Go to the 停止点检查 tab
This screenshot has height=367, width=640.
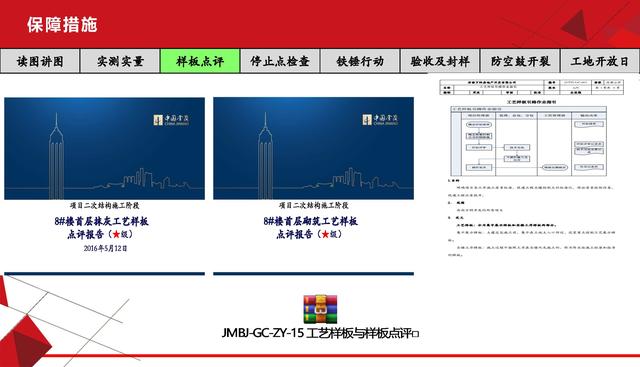click(280, 61)
